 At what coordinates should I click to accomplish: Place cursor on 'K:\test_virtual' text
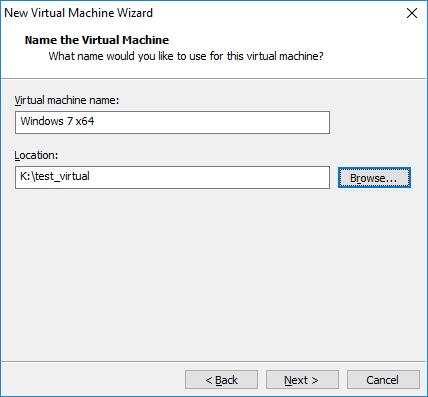[x=55, y=176]
